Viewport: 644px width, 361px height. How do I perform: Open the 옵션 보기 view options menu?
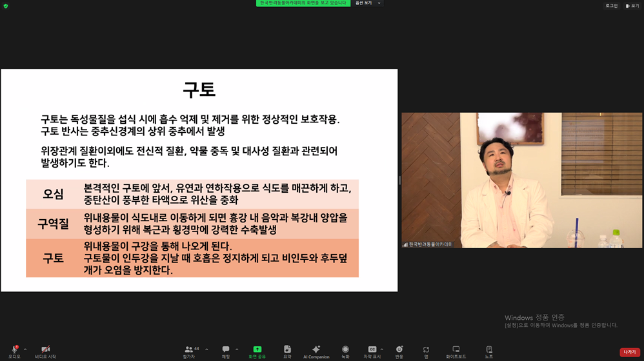[368, 3]
